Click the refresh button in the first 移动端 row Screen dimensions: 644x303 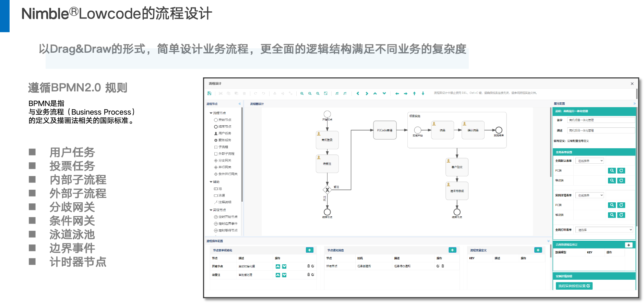pyautogui.click(x=621, y=180)
